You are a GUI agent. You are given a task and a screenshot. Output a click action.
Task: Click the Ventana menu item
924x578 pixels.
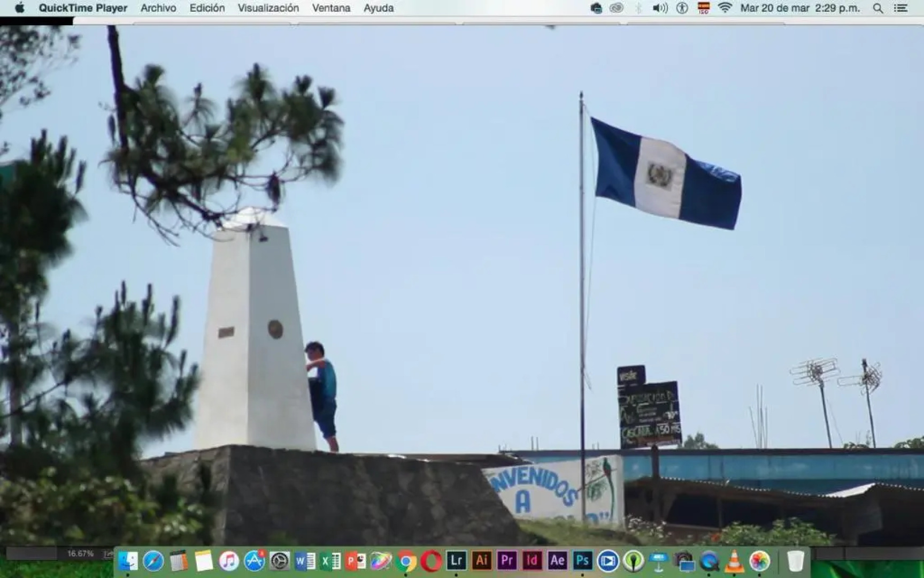(x=331, y=8)
